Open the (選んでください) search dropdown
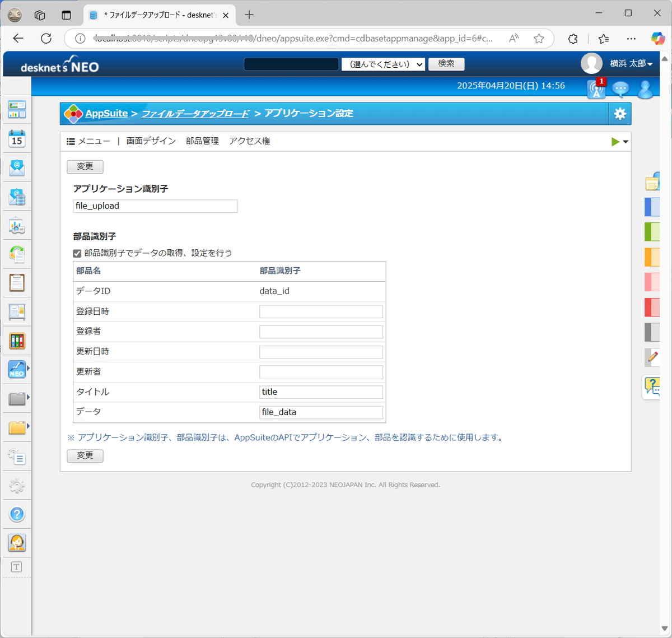This screenshot has height=638, width=672. [x=383, y=64]
